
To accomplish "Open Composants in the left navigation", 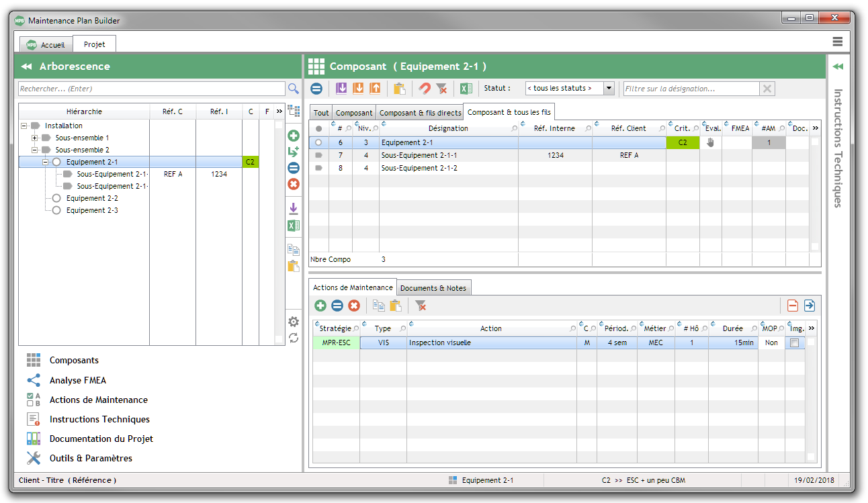I will tap(74, 361).
